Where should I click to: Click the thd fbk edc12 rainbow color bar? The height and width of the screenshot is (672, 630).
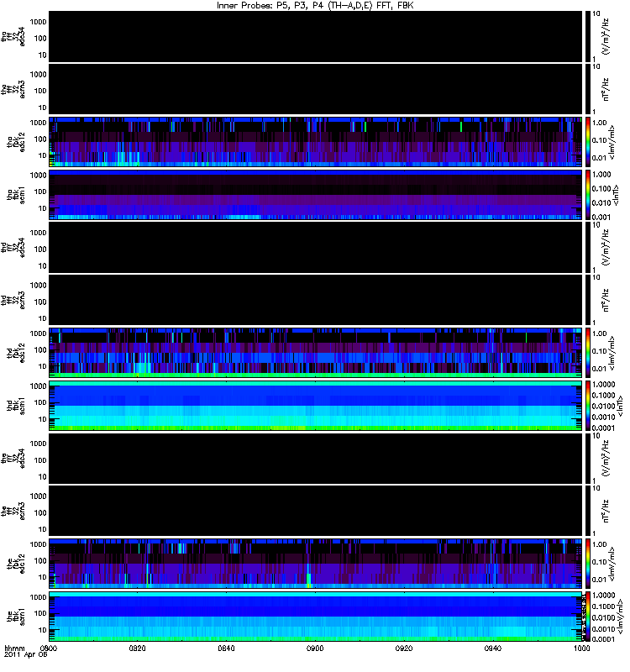[588, 353]
